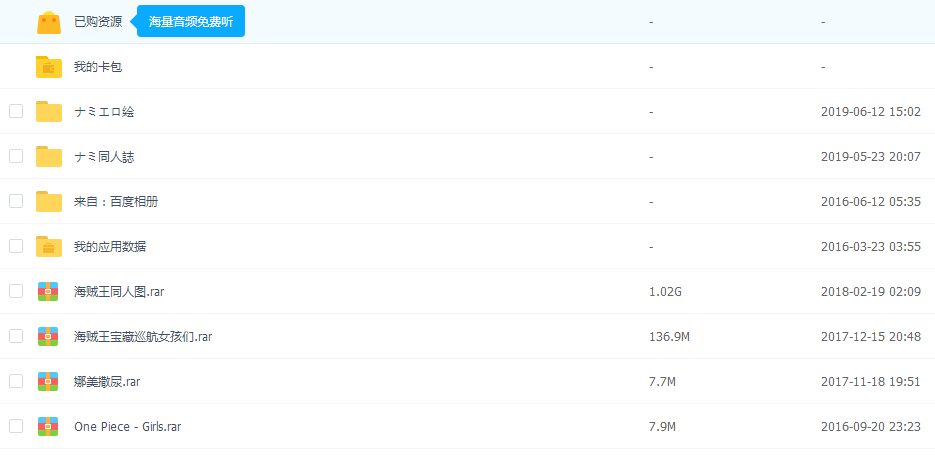Click the date 2017-12-15 20:48
This screenshot has height=458, width=935.
[x=871, y=336]
